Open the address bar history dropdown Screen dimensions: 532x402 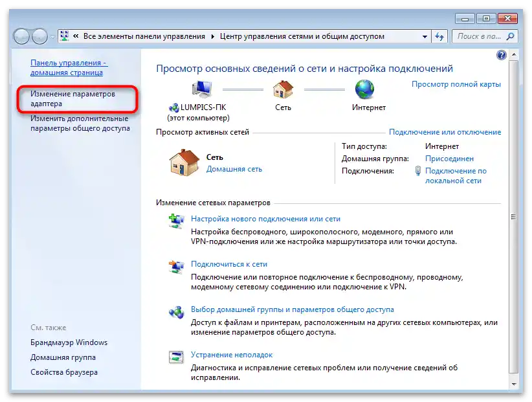tap(425, 36)
